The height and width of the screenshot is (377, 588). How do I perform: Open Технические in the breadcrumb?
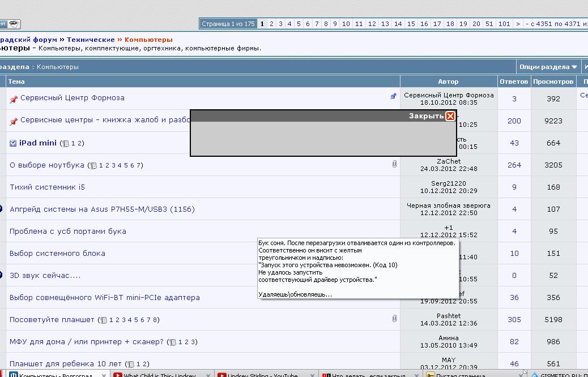[91, 40]
